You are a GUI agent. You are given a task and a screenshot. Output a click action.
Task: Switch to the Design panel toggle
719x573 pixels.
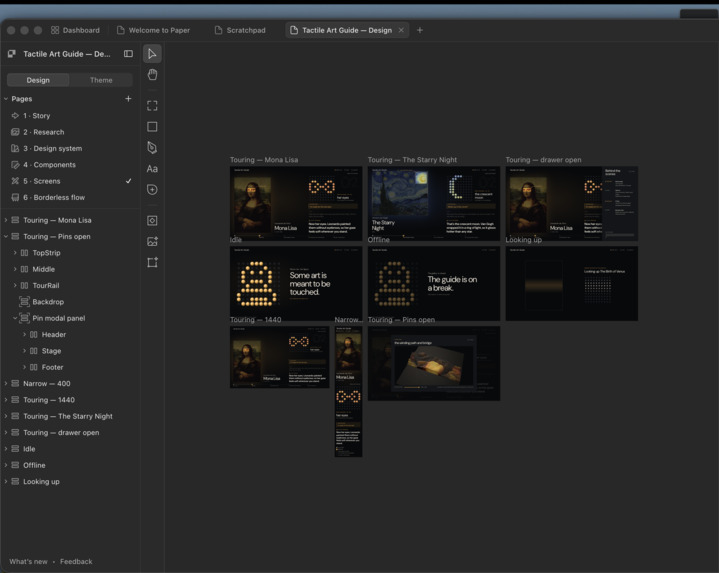(38, 80)
